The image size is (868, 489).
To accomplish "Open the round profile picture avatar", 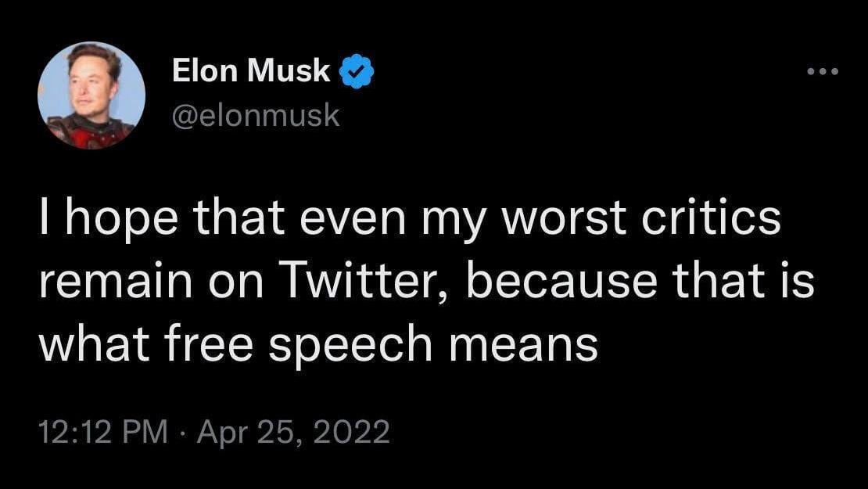I will pos(91,95).
